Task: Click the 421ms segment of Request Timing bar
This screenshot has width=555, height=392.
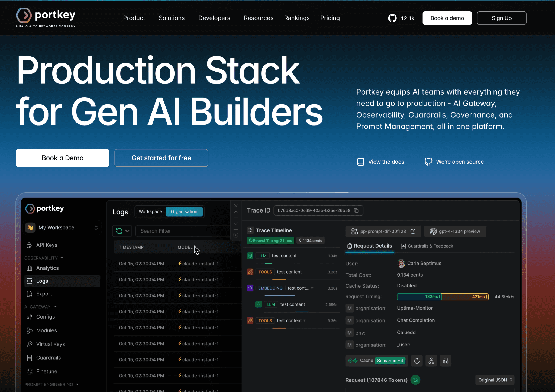Action: (465, 297)
